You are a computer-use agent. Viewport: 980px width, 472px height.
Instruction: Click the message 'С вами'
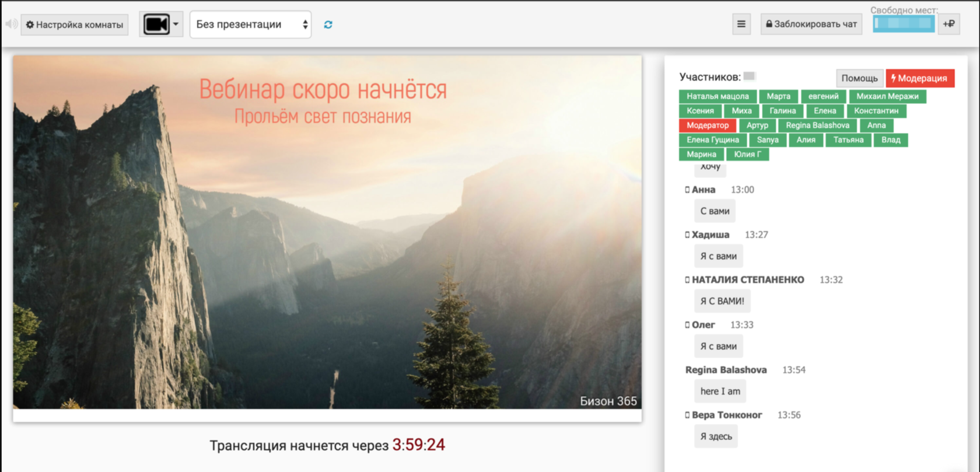tap(715, 211)
